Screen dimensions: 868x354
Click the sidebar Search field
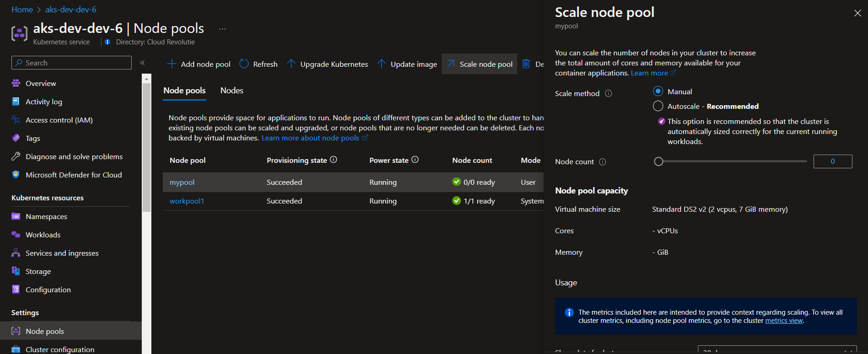coord(71,63)
